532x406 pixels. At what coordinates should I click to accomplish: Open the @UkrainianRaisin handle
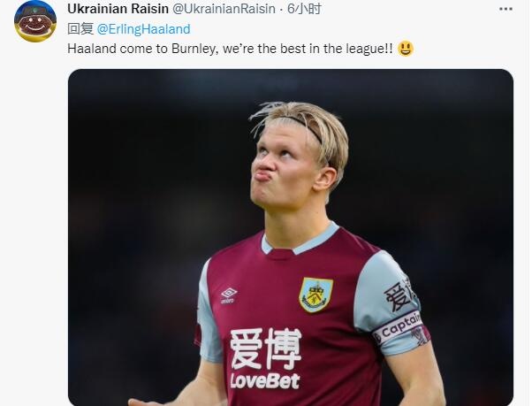click(224, 9)
